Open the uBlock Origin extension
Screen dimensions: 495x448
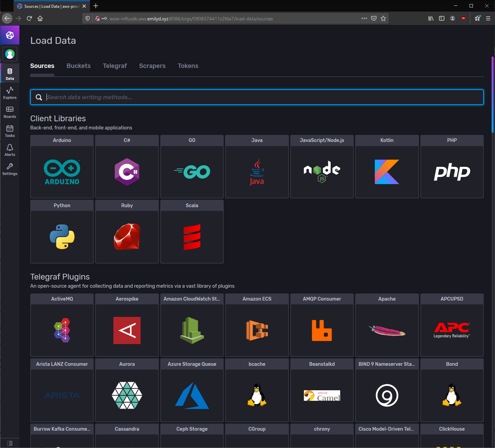(x=463, y=18)
